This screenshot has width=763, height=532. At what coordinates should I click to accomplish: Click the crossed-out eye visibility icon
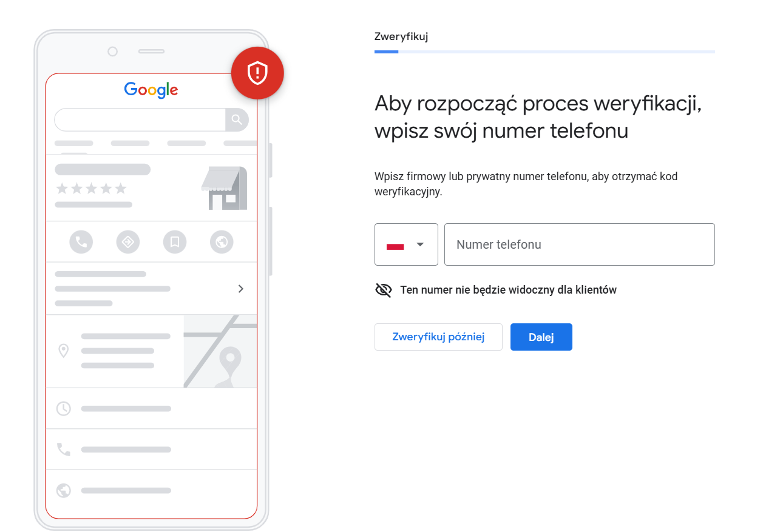pos(384,290)
